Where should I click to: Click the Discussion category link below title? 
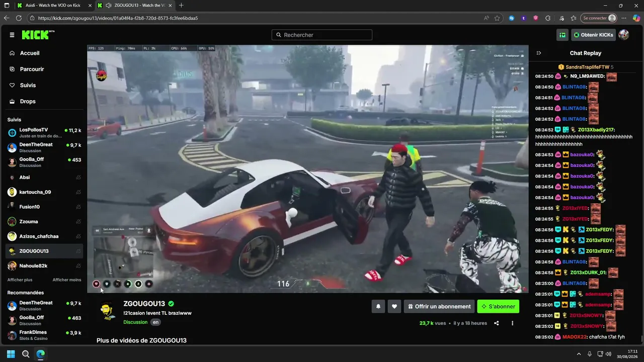click(135, 322)
